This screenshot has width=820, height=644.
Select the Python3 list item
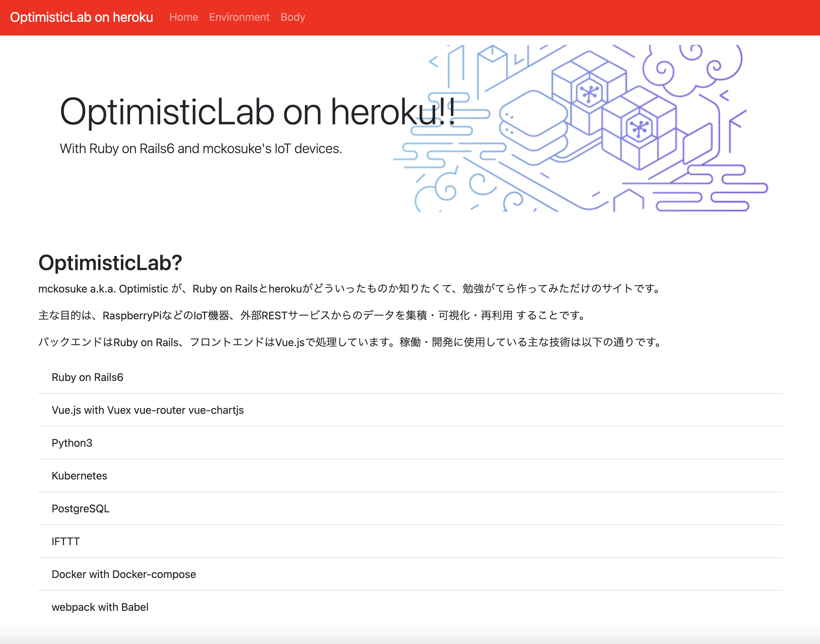(x=72, y=443)
